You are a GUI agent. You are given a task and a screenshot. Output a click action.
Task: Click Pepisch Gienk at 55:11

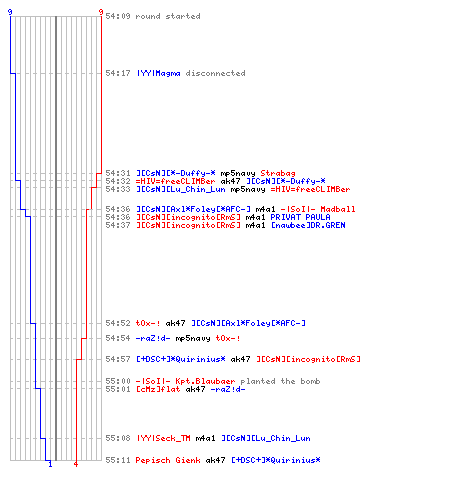pos(168,460)
